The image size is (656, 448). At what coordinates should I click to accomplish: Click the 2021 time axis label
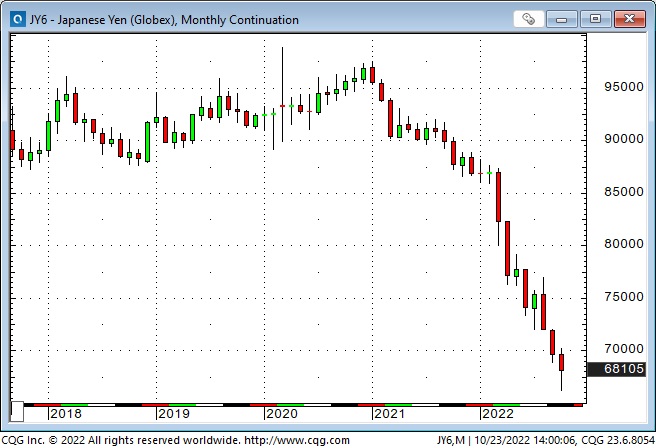390,414
